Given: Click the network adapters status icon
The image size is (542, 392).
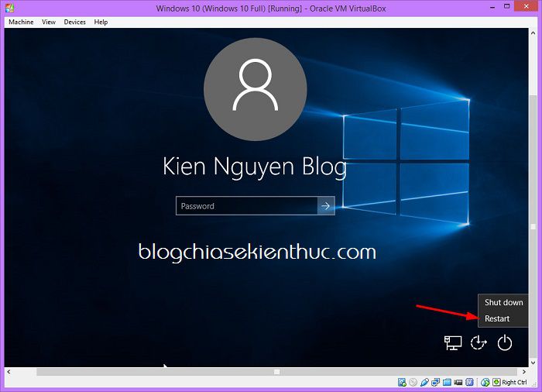Looking at the screenshot, I should (x=435, y=382).
